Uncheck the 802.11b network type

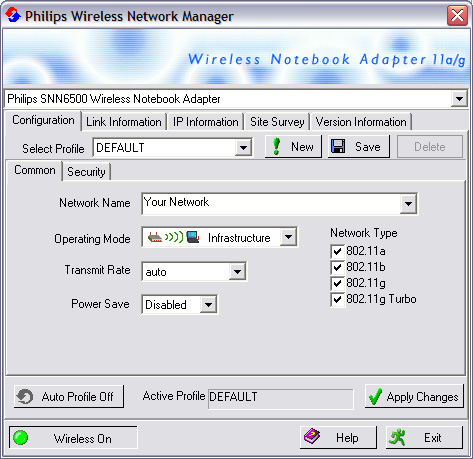(x=337, y=267)
